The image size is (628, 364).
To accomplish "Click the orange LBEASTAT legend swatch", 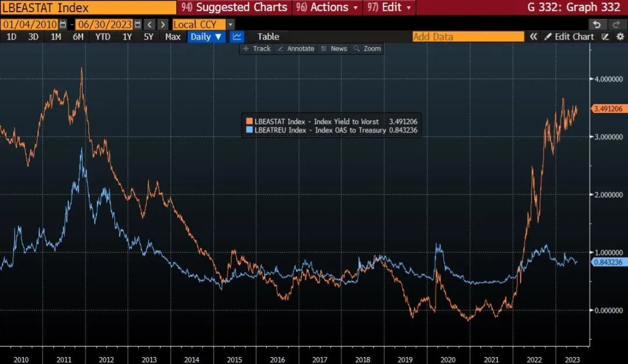I will click(x=249, y=122).
